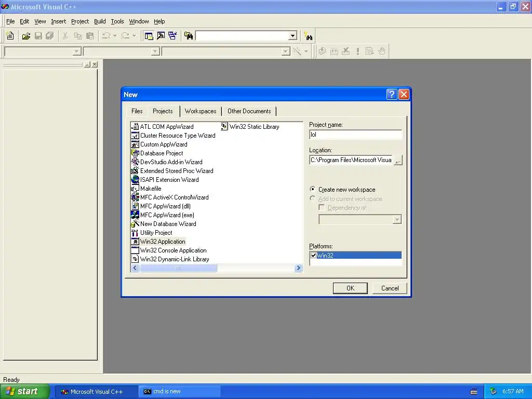
Task: Click the Save toolbar icon
Action: tap(38, 36)
